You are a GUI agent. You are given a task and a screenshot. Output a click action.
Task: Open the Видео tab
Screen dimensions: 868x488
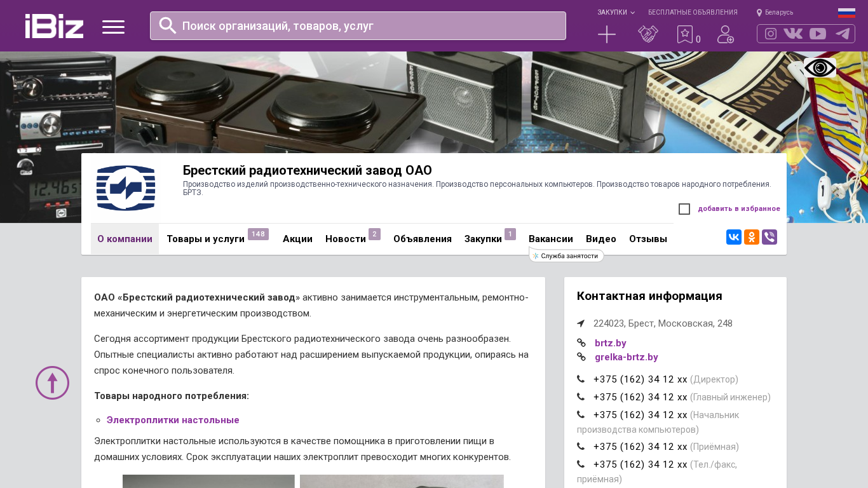point(601,239)
